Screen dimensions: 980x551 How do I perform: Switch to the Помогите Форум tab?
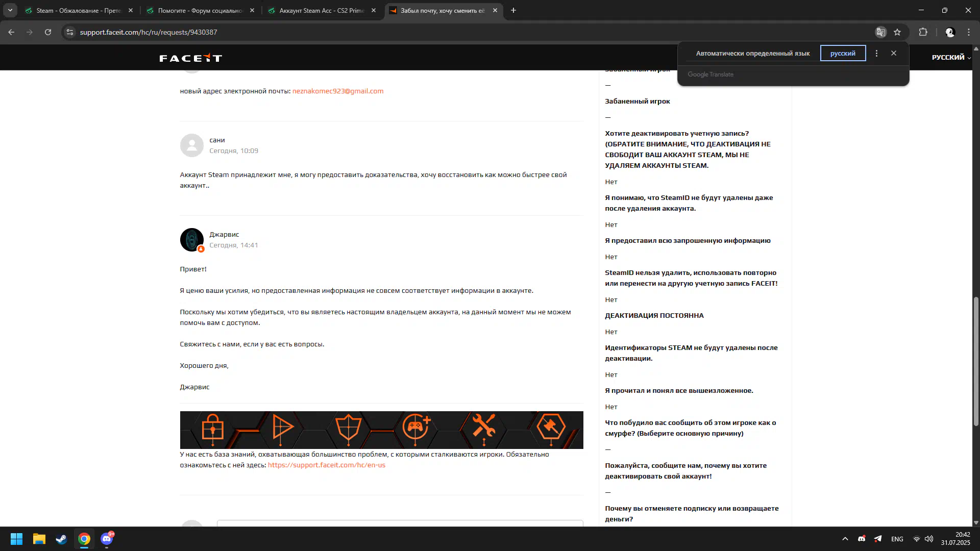200,10
